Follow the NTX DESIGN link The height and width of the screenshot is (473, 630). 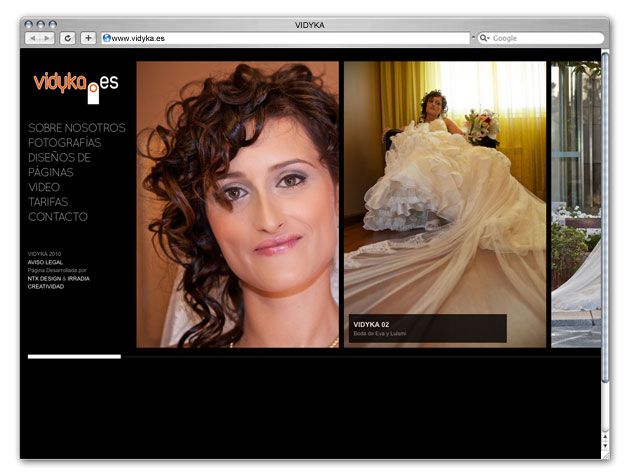(44, 278)
